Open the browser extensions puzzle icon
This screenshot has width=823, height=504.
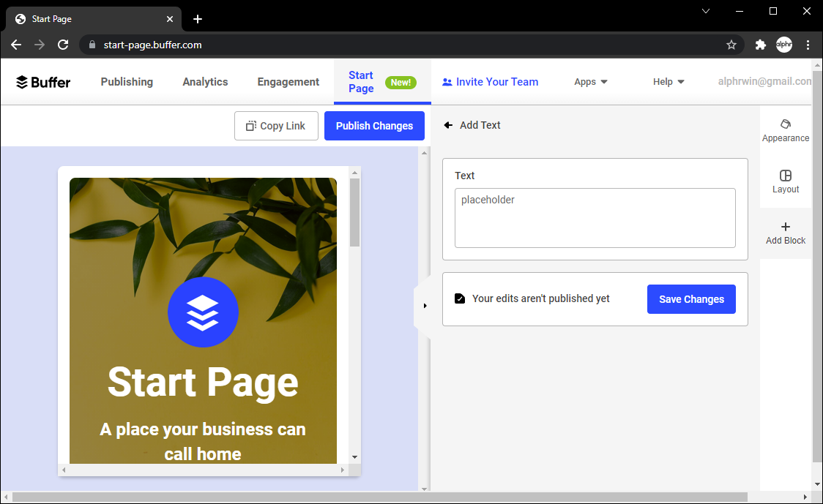point(760,45)
